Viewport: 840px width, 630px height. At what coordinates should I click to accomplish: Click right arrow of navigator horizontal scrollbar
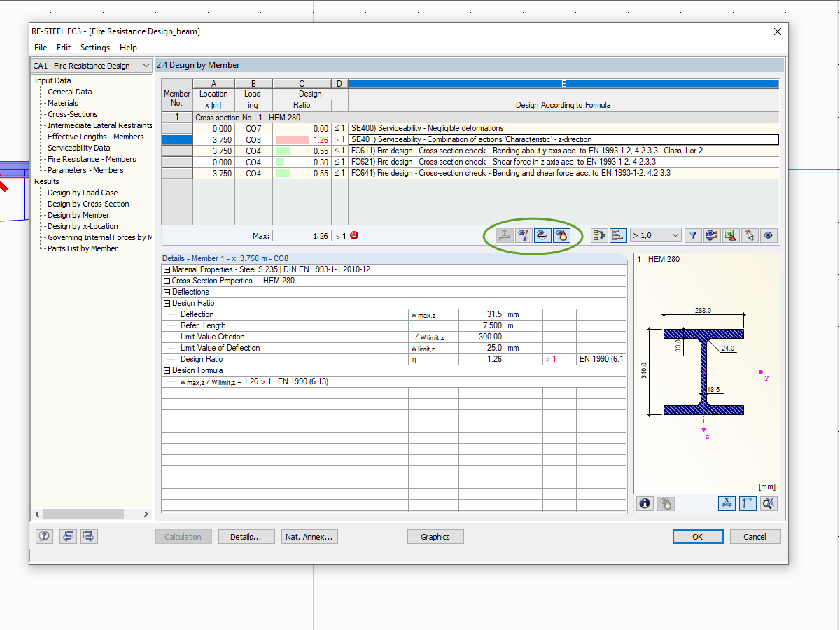tap(146, 514)
